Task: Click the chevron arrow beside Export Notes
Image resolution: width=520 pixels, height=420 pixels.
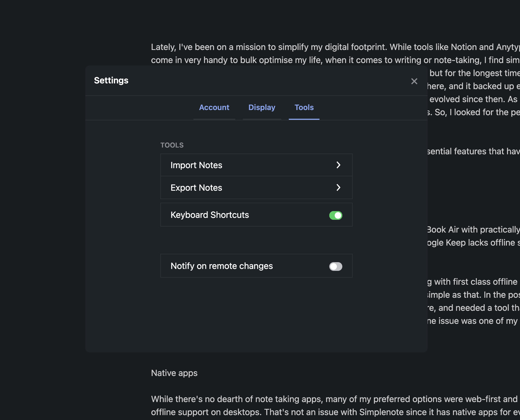Action: point(338,187)
